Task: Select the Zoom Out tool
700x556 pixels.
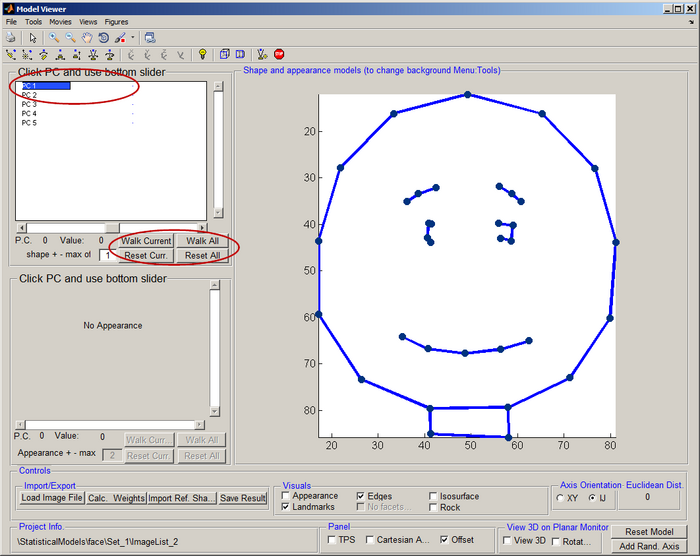Action: pos(71,37)
